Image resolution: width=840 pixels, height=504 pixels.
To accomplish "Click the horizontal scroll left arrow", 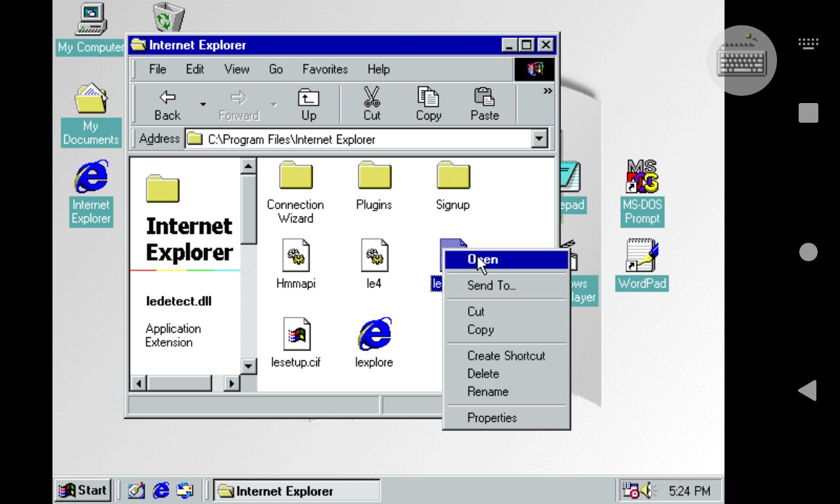I will (138, 383).
